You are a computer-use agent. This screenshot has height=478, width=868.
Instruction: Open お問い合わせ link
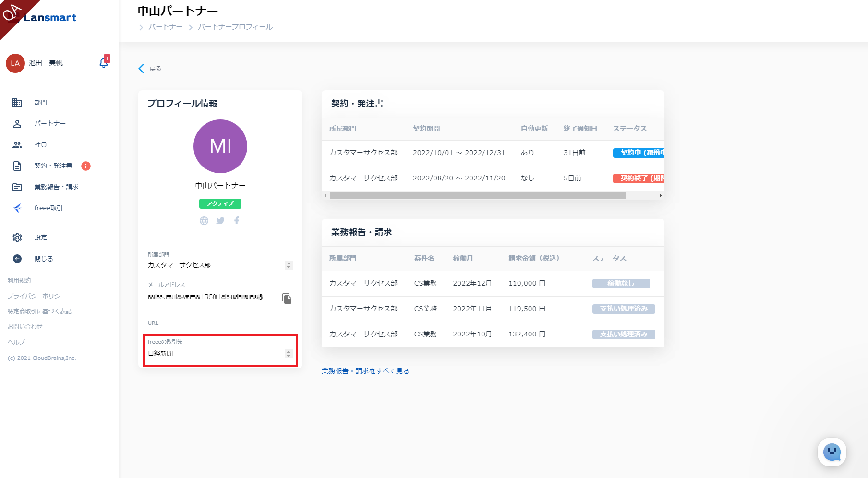(25, 327)
